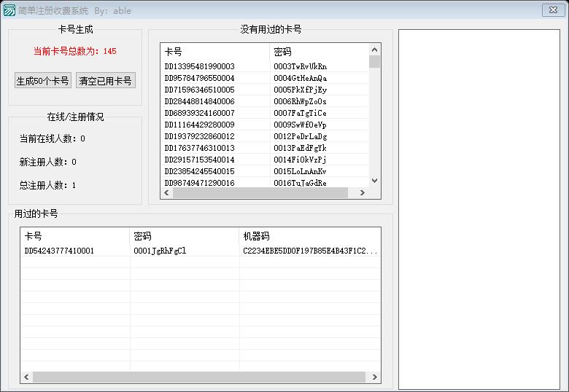Viewport: 569px width, 392px height.
Task: Click the right arrow of the unused cards horizontal scrollbar
Action: coord(362,193)
